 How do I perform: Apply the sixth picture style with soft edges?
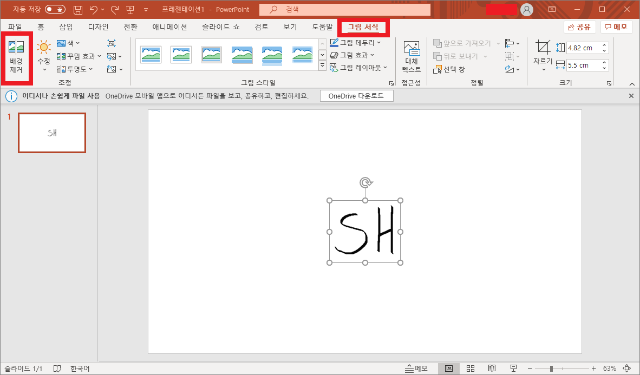tap(302, 55)
